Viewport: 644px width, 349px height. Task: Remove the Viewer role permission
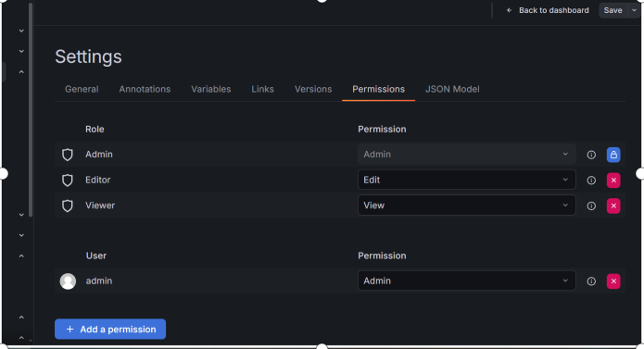point(613,206)
